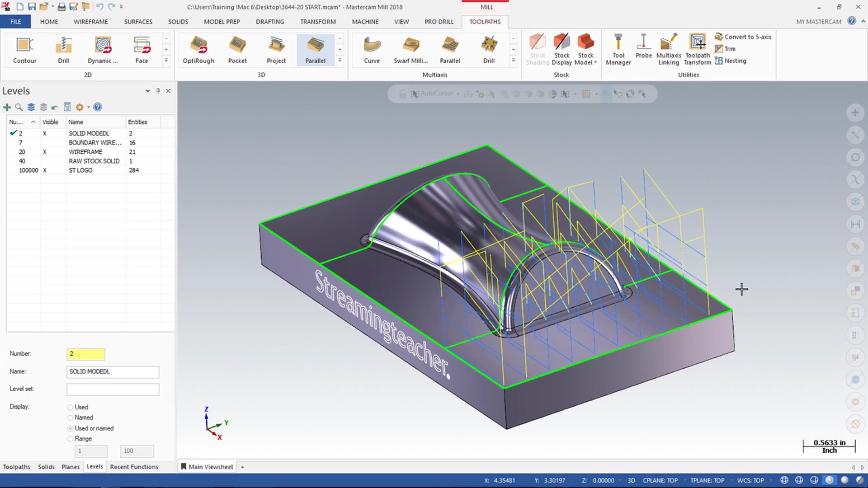Click the level Name input field
The height and width of the screenshot is (488, 868).
point(113,371)
